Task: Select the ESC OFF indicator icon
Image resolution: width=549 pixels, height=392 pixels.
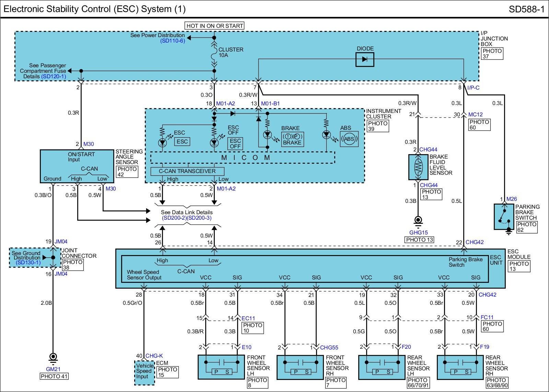Action: click(x=235, y=143)
